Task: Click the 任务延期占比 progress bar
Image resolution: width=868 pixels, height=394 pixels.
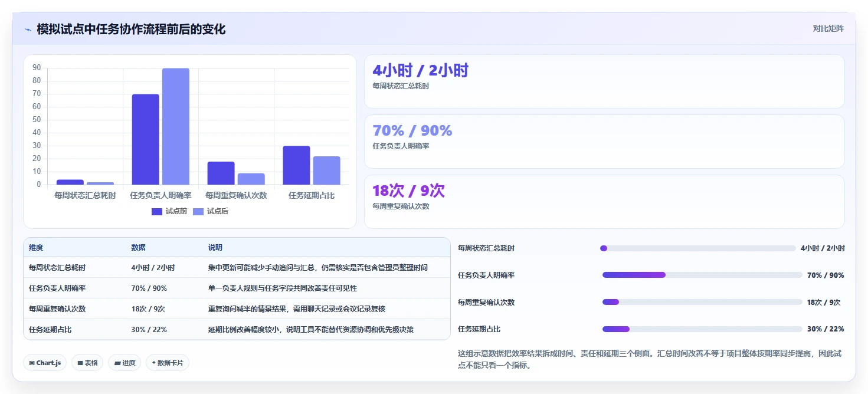Action: [x=702, y=329]
